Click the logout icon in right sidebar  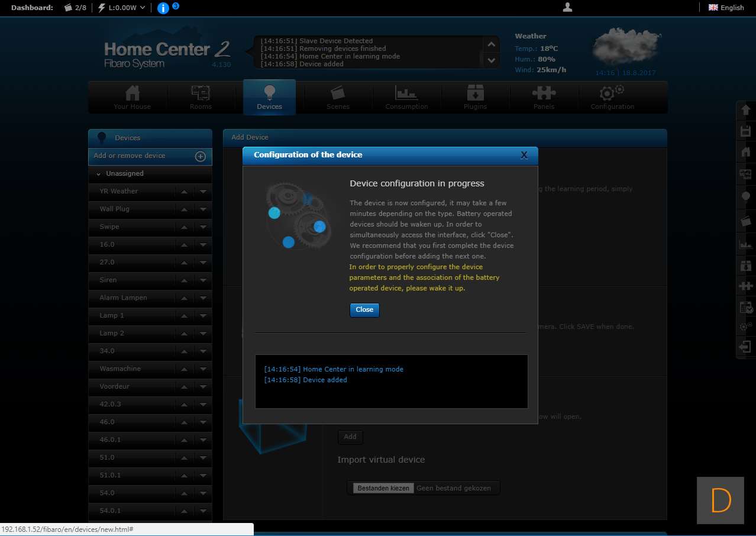(745, 346)
